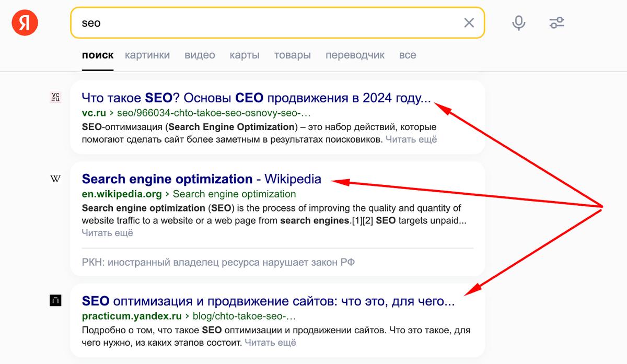Switch to the картинки tab
Viewport: 627px width, 364px height.
(147, 55)
